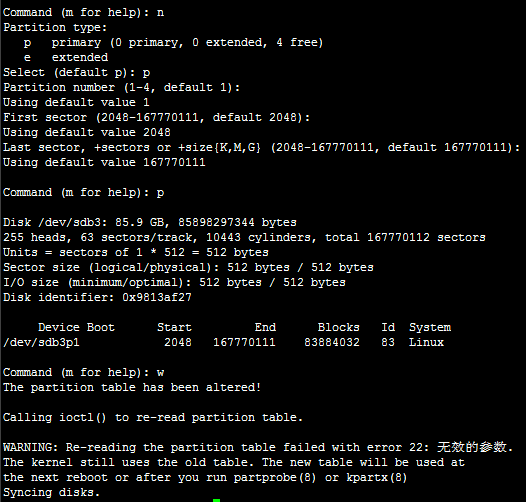Click the 'WARNING: Re-reading the partition table' line
The height and width of the screenshot is (502, 526).
point(258,447)
